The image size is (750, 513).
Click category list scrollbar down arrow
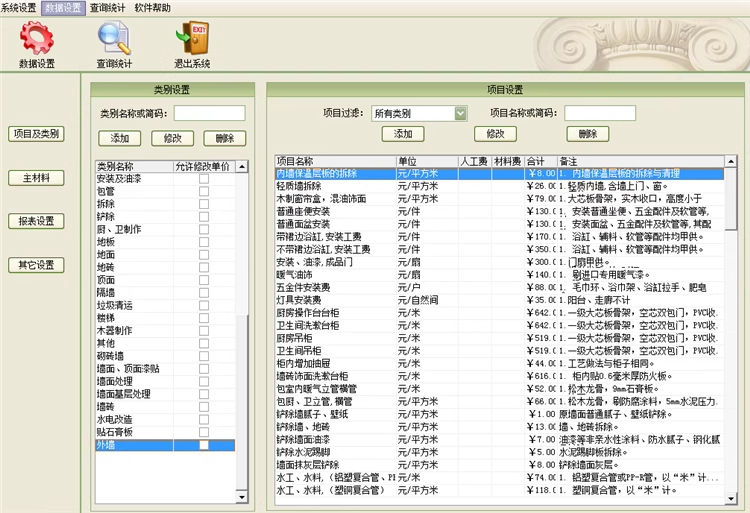(x=242, y=497)
